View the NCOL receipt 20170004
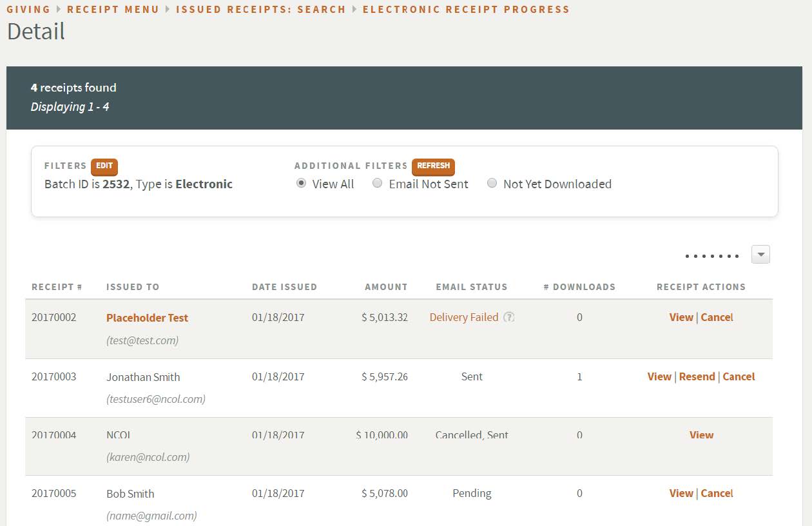Image resolution: width=812 pixels, height=526 pixels. tap(701, 435)
